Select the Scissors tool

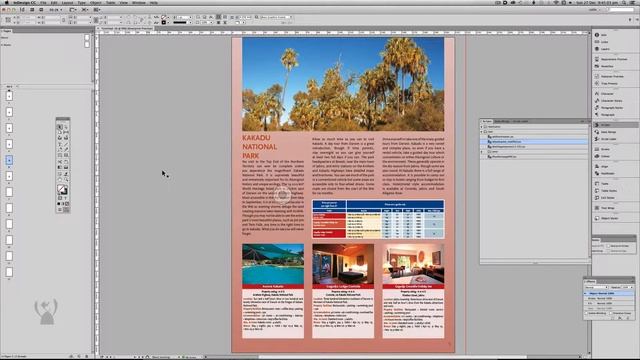click(x=60, y=162)
